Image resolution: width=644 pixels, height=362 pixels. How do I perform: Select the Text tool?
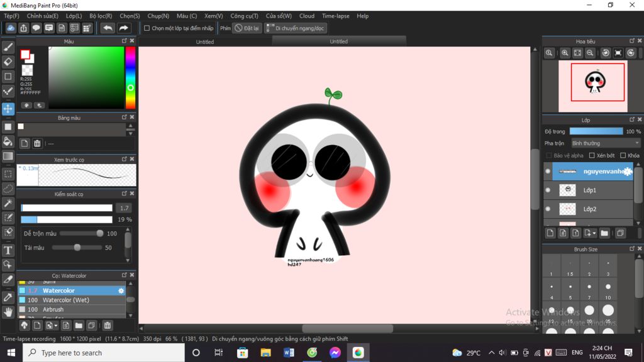pyautogui.click(x=8, y=250)
